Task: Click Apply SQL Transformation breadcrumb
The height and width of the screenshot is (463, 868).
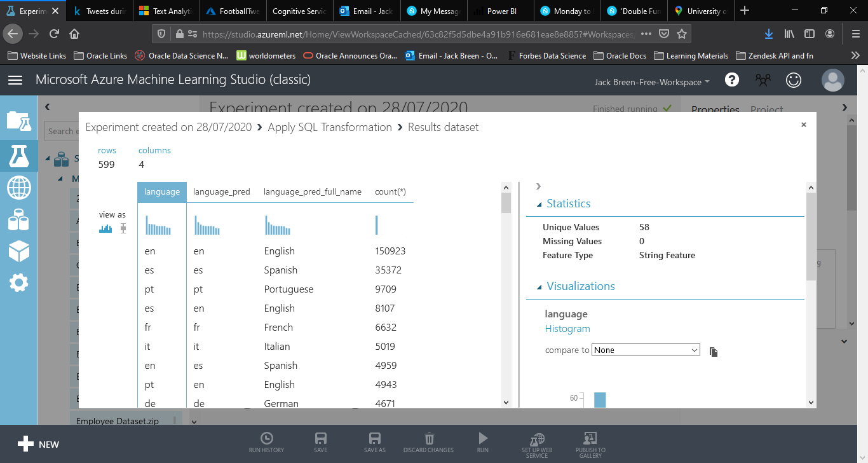Action: click(x=330, y=127)
